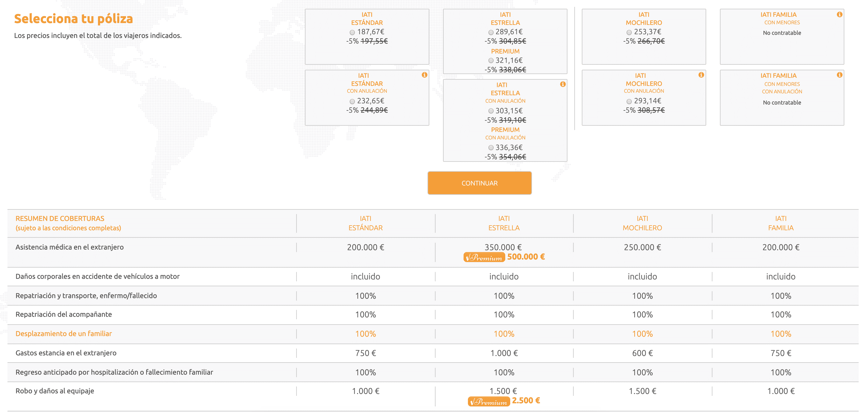
Task: Click No contratable under Familia con menores
Action: 782,33
